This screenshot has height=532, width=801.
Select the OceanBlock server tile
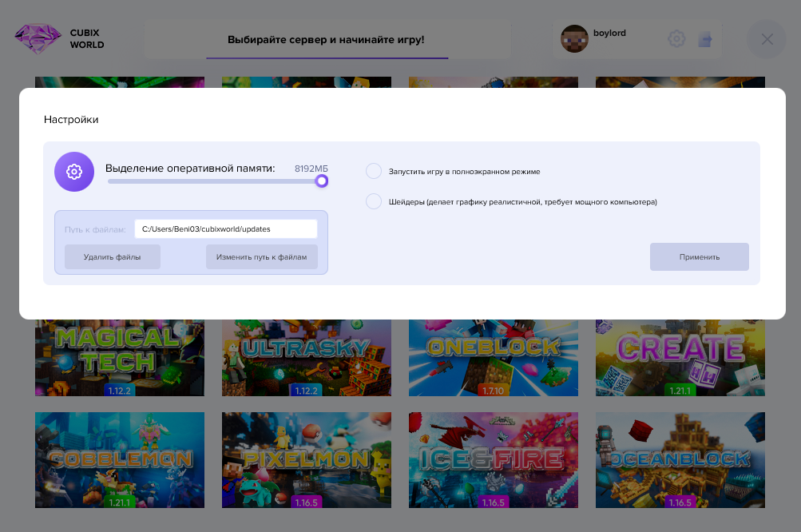(680, 460)
